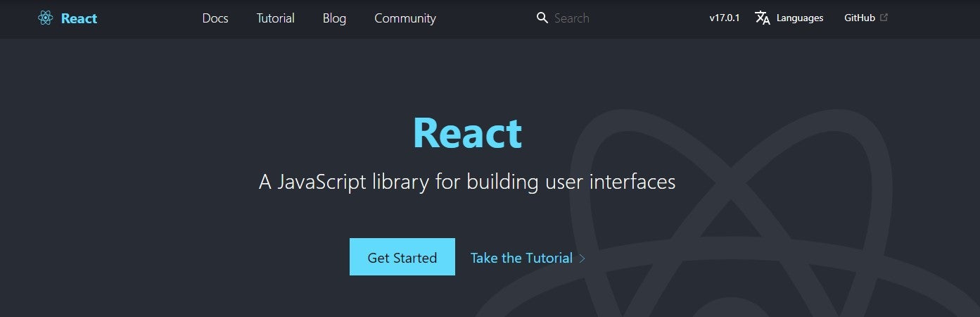Open the Tutorial navigation item

point(276,18)
